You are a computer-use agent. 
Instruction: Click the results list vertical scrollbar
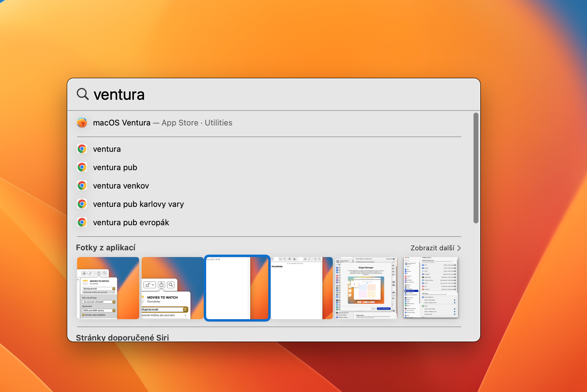coord(476,168)
